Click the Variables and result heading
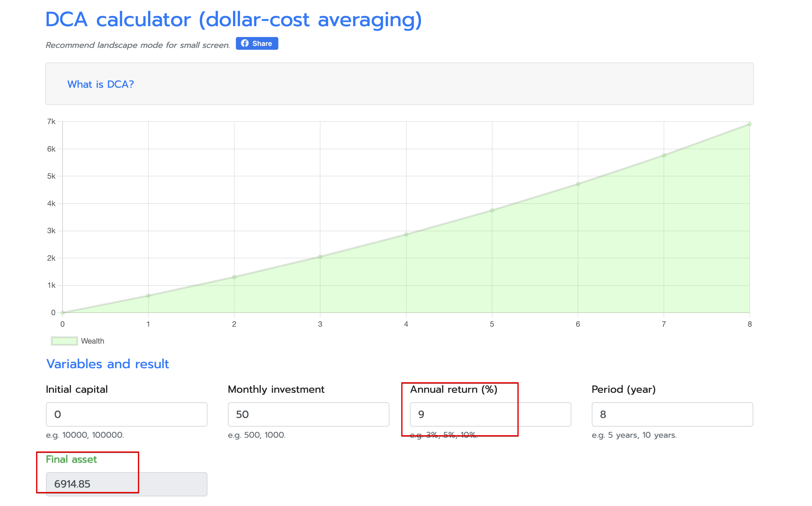Viewport: 812px width, 506px height. [108, 364]
